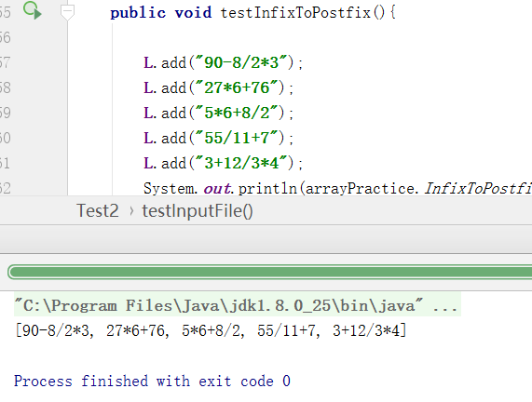Click the 'void' keyword
532x402 pixels.
(193, 12)
